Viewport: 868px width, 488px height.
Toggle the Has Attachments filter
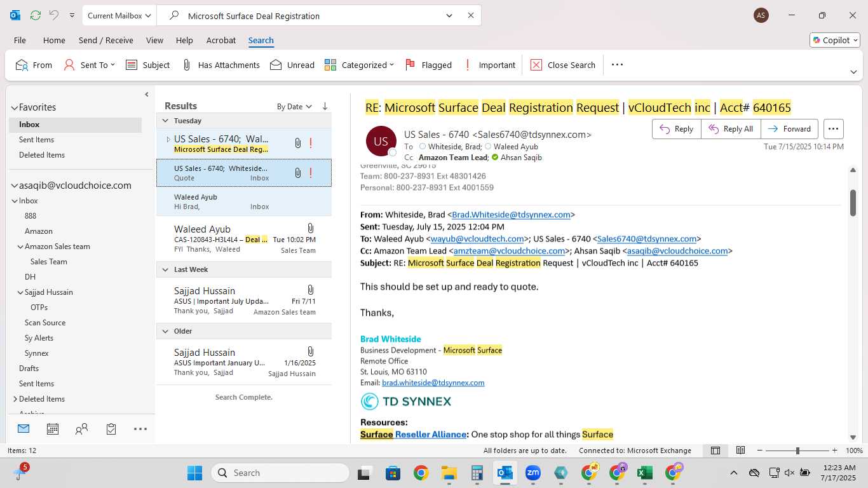click(220, 65)
